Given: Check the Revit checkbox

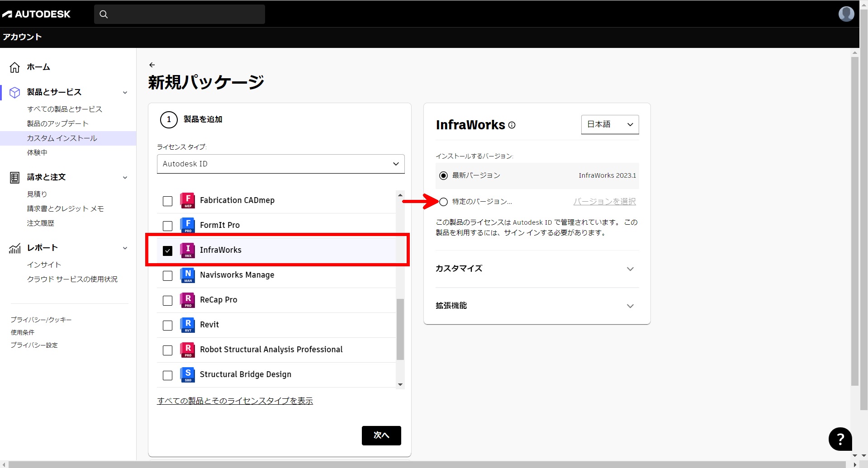Looking at the screenshot, I should tap(167, 326).
